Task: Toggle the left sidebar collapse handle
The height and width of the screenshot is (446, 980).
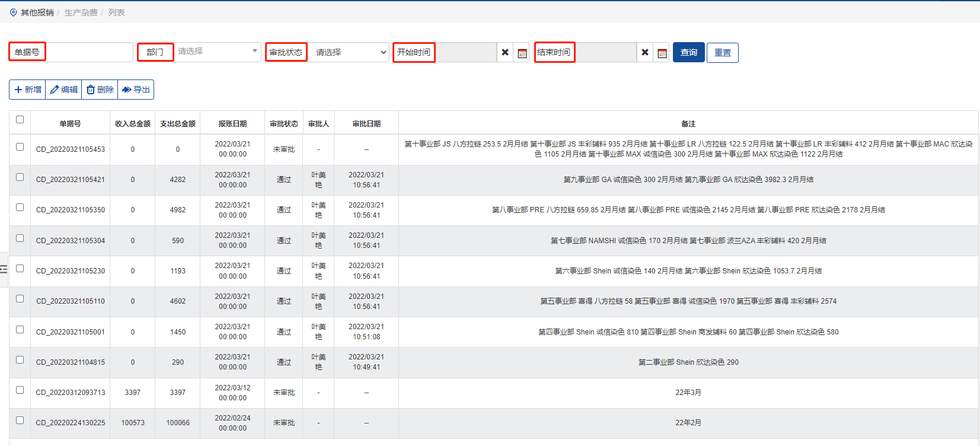Action: coord(4,269)
